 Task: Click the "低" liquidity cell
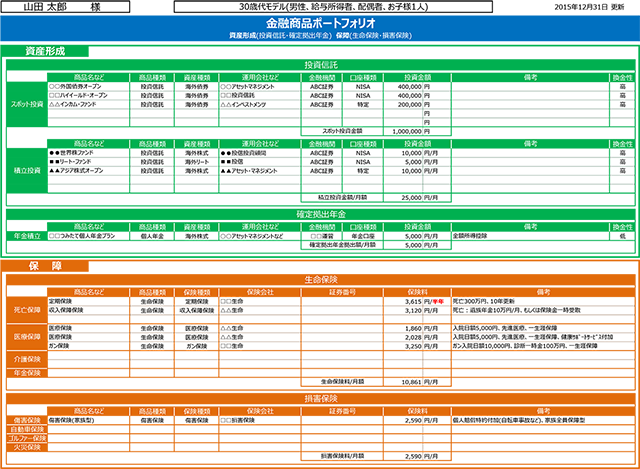[622, 236]
